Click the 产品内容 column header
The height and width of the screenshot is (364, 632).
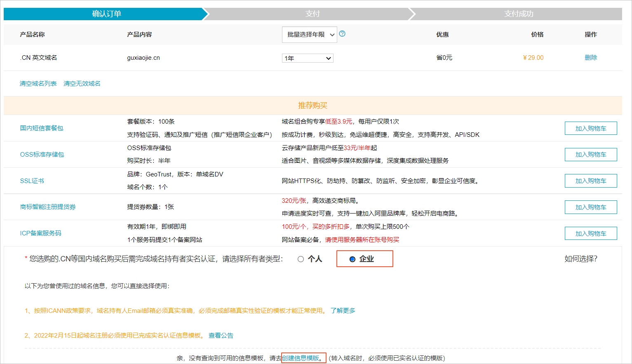point(139,35)
